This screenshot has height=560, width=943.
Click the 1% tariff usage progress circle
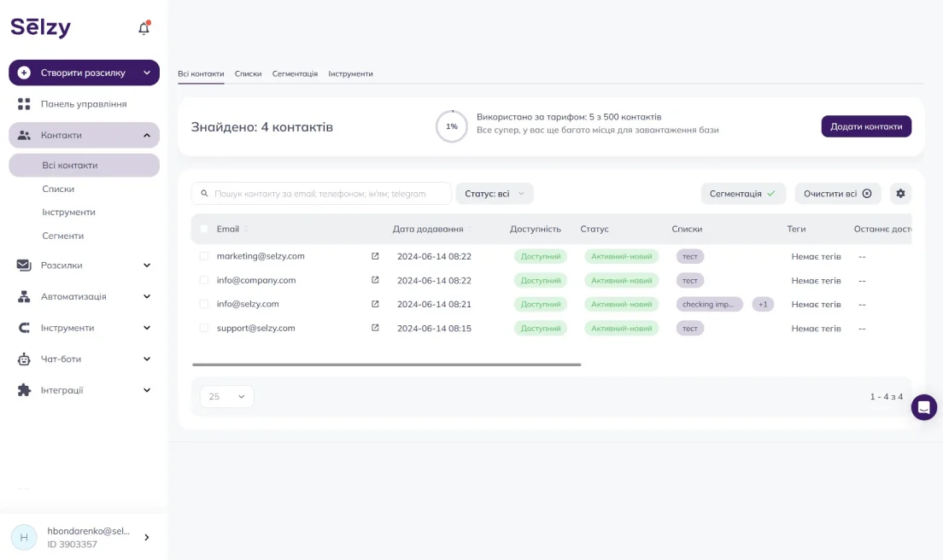click(x=452, y=126)
